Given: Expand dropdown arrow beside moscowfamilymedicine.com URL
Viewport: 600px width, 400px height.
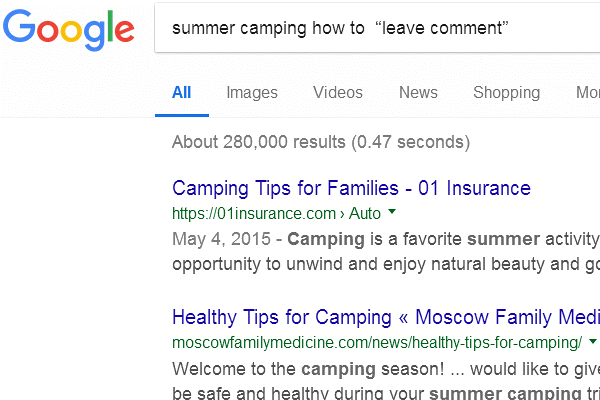Looking at the screenshot, I should coord(593,341).
